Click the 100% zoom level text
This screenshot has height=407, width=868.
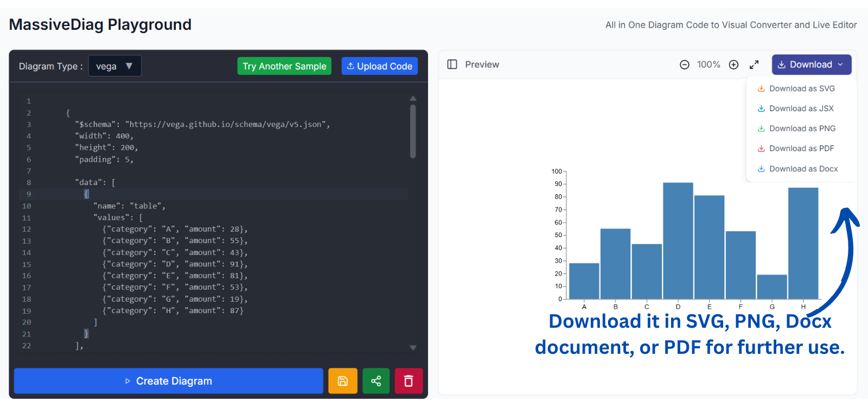[x=709, y=65]
